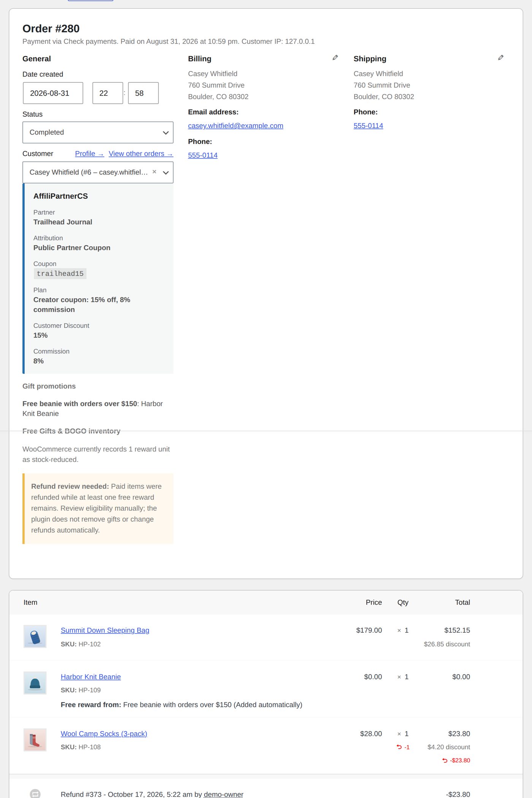Click the Order #280 heading
The height and width of the screenshot is (798, 532).
click(51, 28)
